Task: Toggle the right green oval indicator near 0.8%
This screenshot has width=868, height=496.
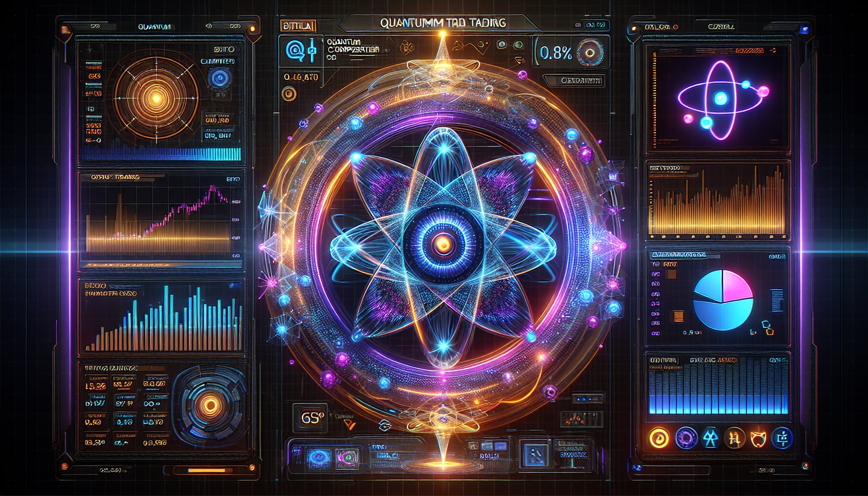Action: 518,45
